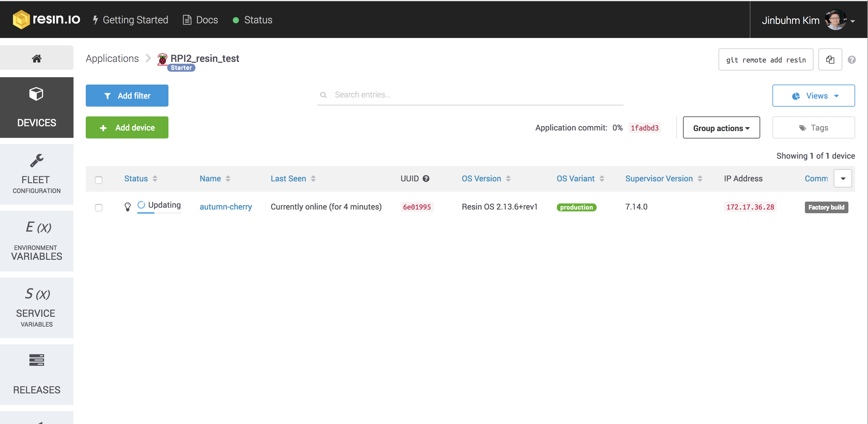Click the help icon beside the copy button

point(851,60)
